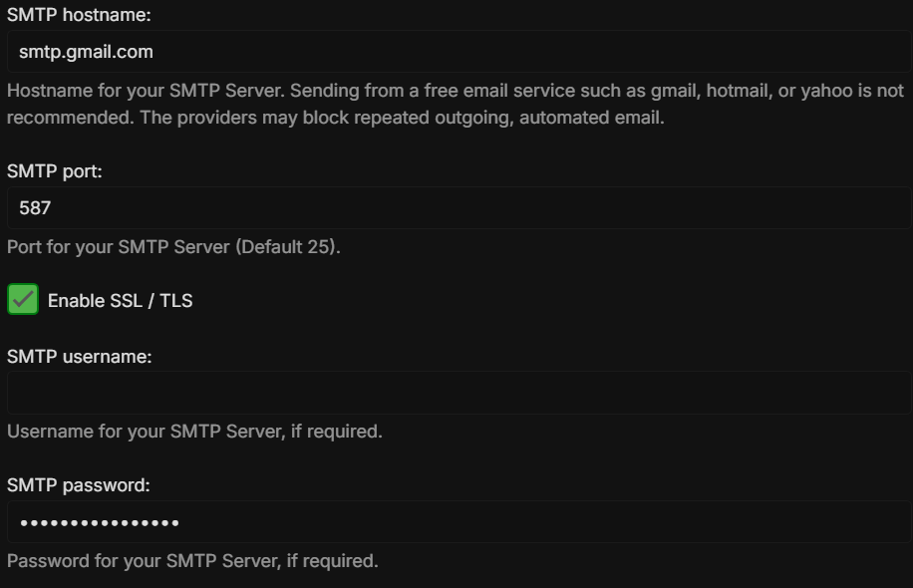Click the "Port for your SMTP Server" hint
This screenshot has height=588, width=913.
[x=118, y=246]
